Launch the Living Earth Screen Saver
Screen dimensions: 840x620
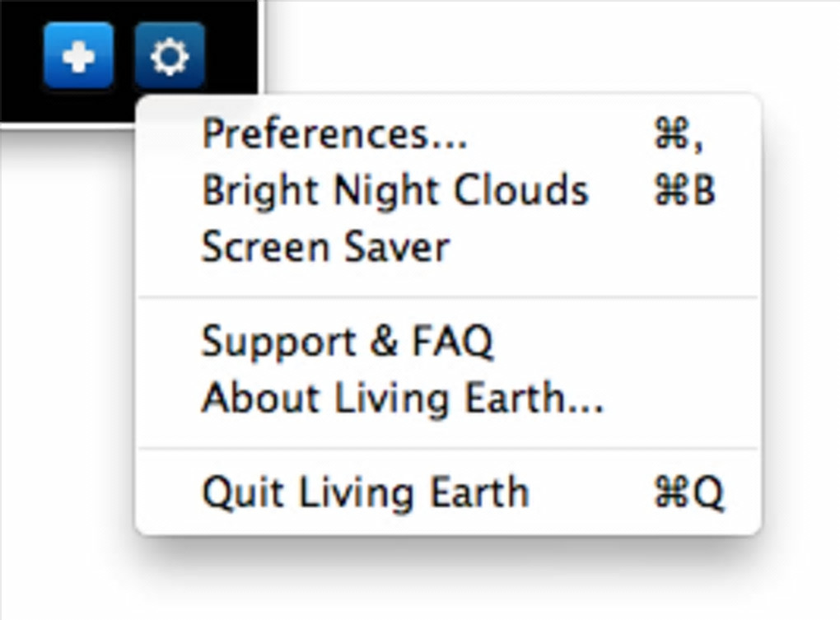click(326, 247)
